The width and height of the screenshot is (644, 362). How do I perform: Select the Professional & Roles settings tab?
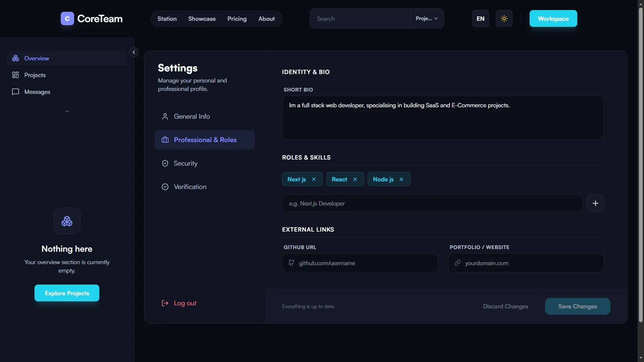tap(205, 140)
